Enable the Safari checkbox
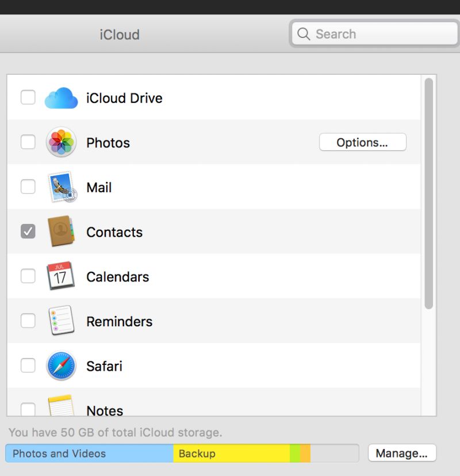 point(28,365)
